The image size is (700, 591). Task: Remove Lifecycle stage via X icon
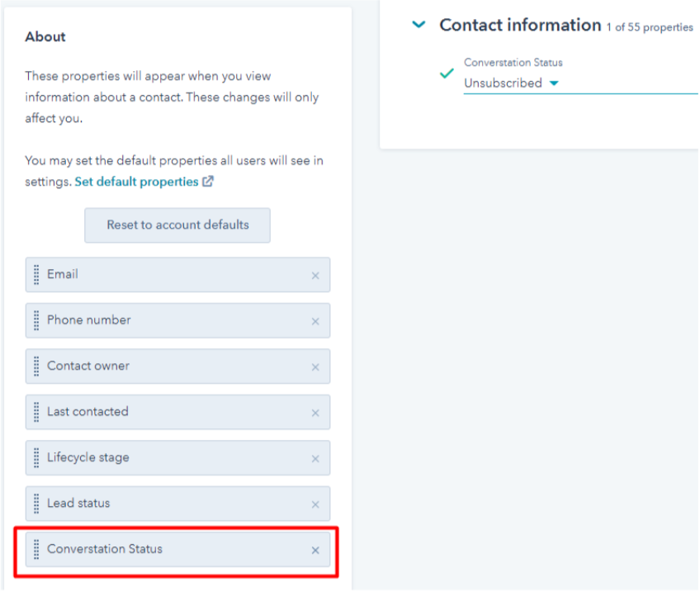tap(315, 459)
